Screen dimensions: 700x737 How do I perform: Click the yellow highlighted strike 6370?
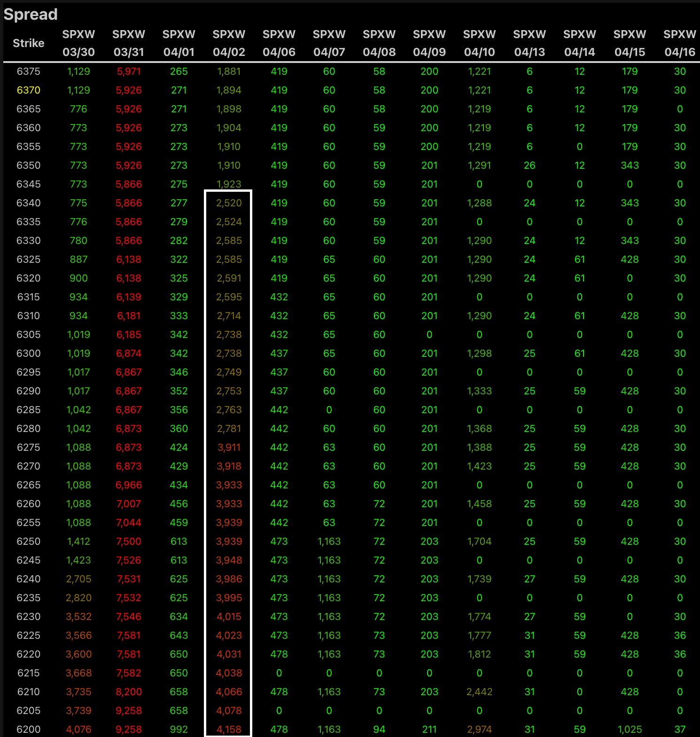29,90
